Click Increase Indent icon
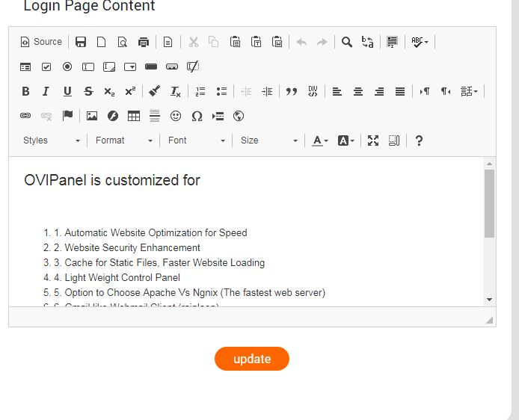The image size is (519, 420). (267, 91)
